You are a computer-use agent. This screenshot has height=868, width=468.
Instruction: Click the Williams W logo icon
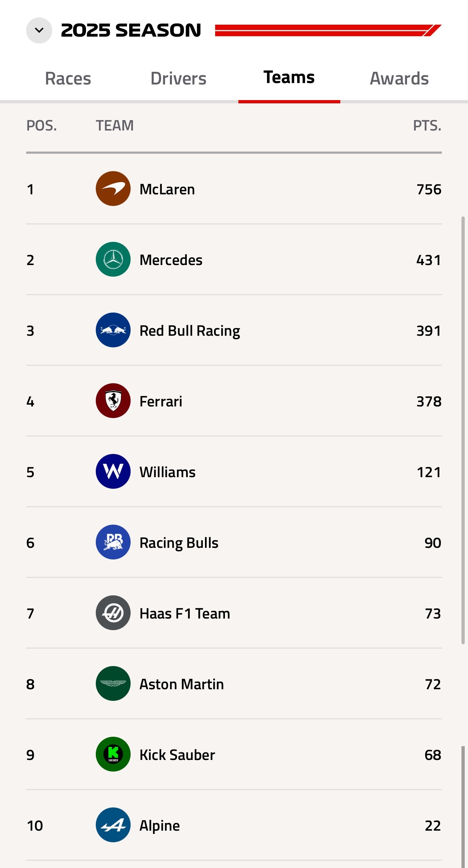click(113, 471)
